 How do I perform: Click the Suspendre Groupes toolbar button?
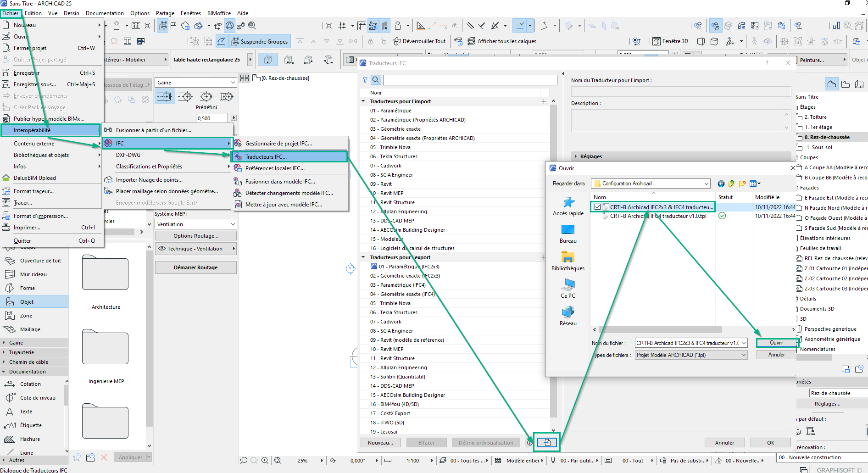point(260,41)
